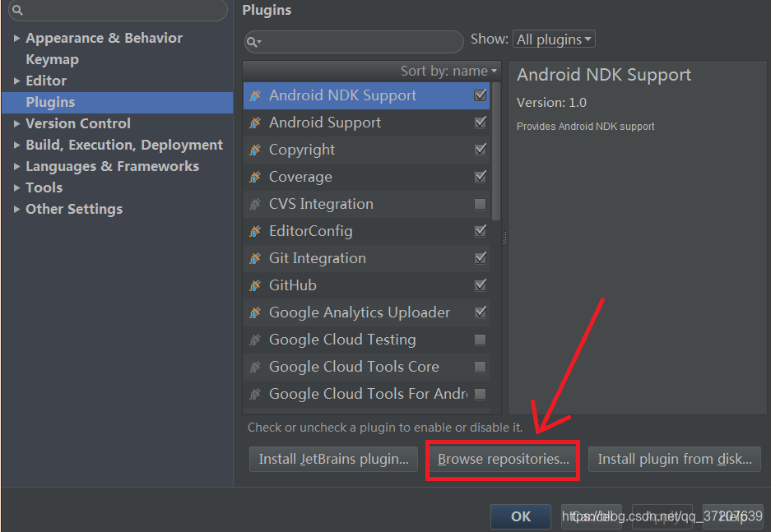Viewport: 771px width, 532px height.
Task: Select the Google Cloud Testing row text
Action: click(x=342, y=340)
